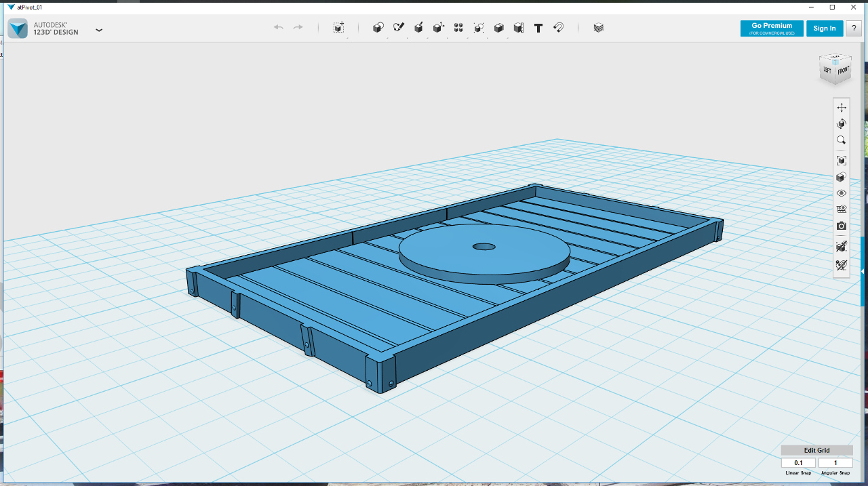Click the Fit view tool
The width and height of the screenshot is (868, 486).
coord(842,161)
